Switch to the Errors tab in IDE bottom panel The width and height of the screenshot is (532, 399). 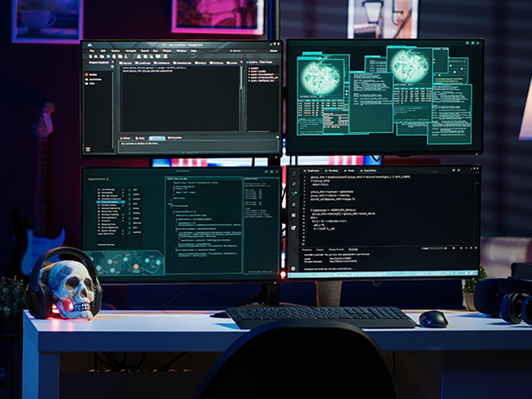125,138
